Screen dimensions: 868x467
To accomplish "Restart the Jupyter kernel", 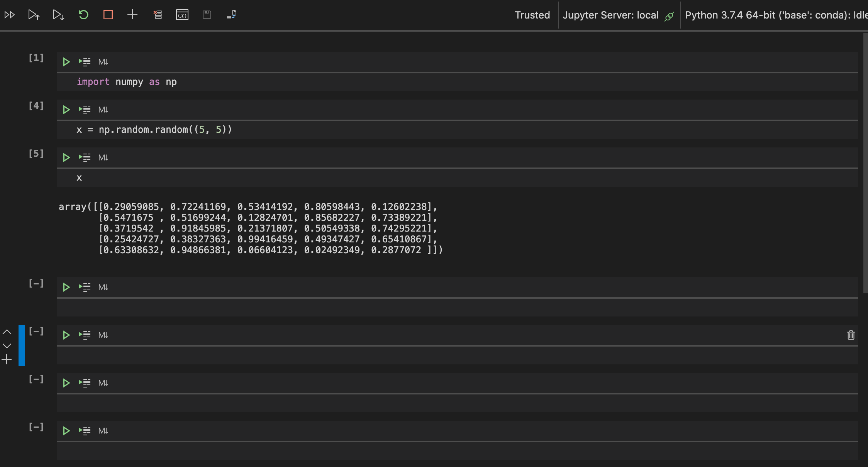I will (x=83, y=15).
